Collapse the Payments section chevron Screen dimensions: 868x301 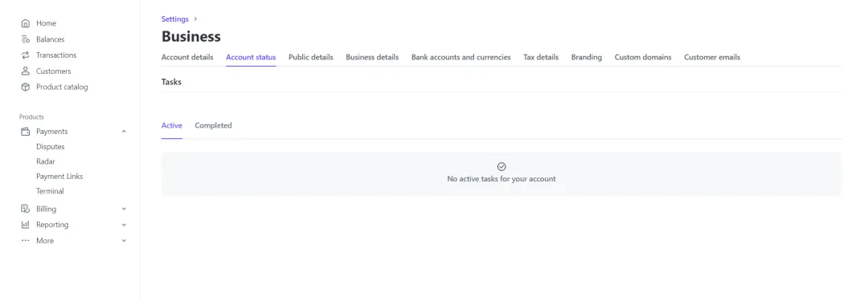(124, 132)
